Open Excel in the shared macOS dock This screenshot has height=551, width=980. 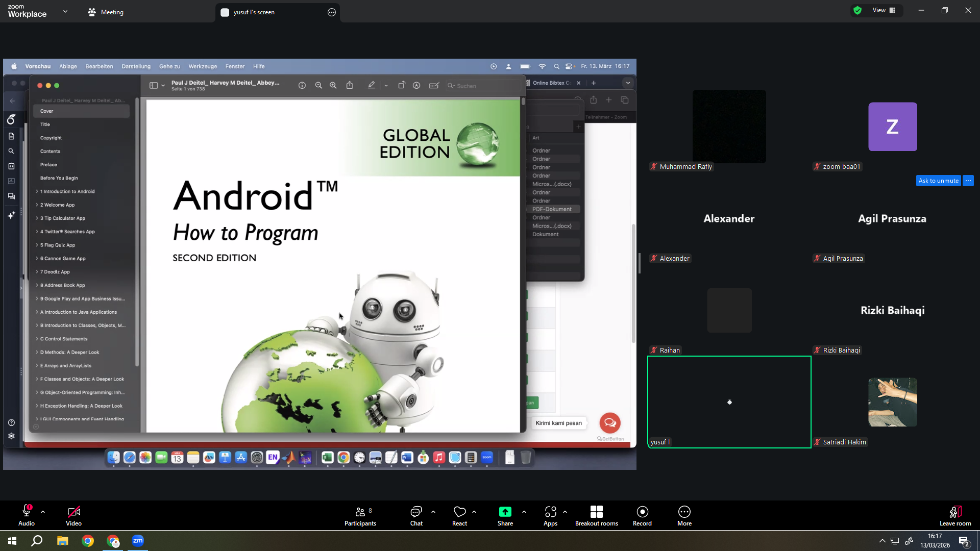pos(327,458)
